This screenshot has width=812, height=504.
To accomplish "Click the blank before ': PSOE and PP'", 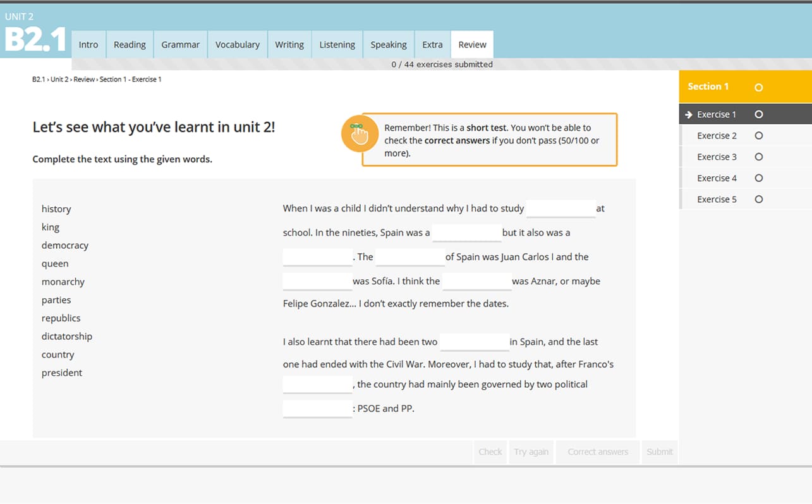I will coord(317,409).
